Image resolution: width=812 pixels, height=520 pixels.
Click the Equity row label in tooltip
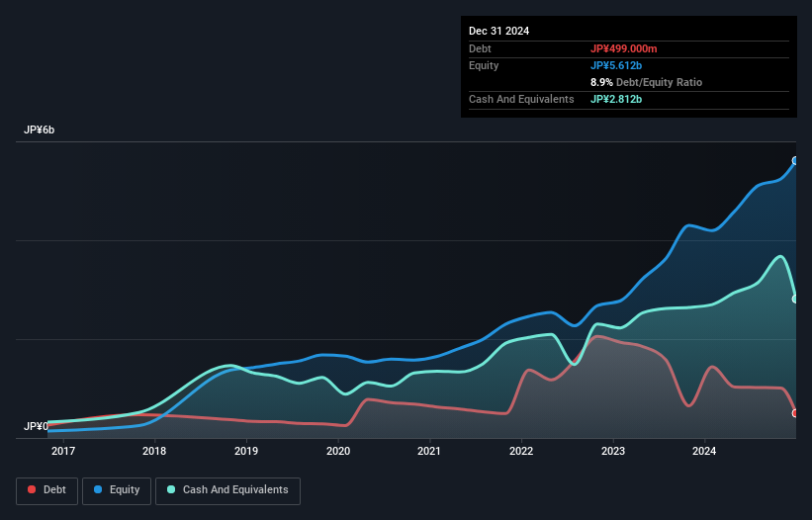pos(484,65)
